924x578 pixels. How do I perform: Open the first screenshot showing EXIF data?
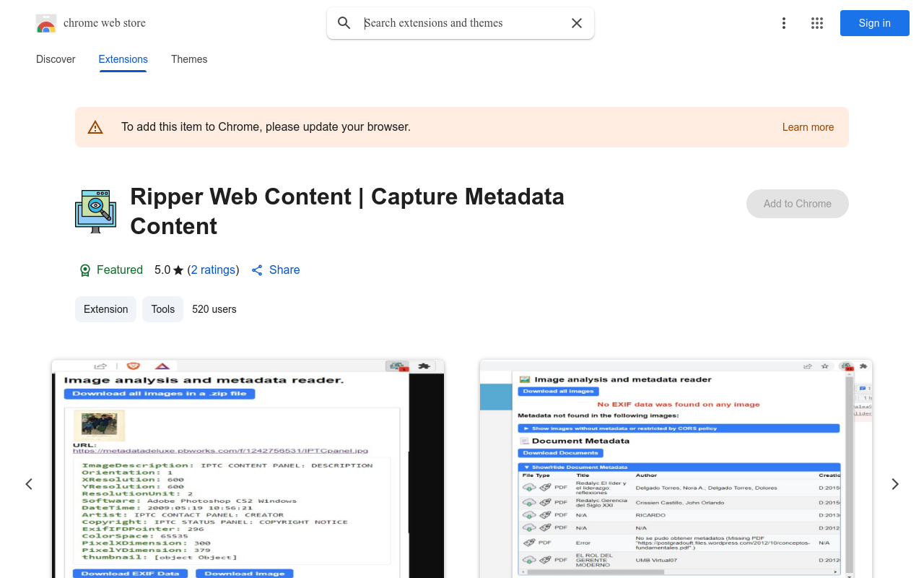pos(248,469)
